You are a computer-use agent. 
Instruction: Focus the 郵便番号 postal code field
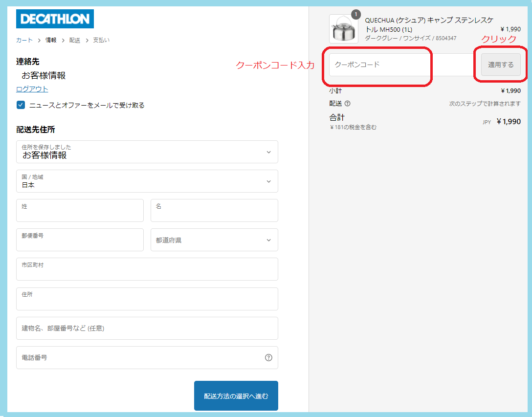click(80, 240)
